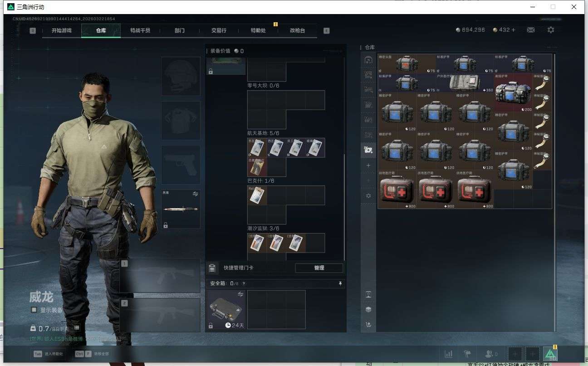Select the first 航天基地 keycard

click(x=257, y=147)
